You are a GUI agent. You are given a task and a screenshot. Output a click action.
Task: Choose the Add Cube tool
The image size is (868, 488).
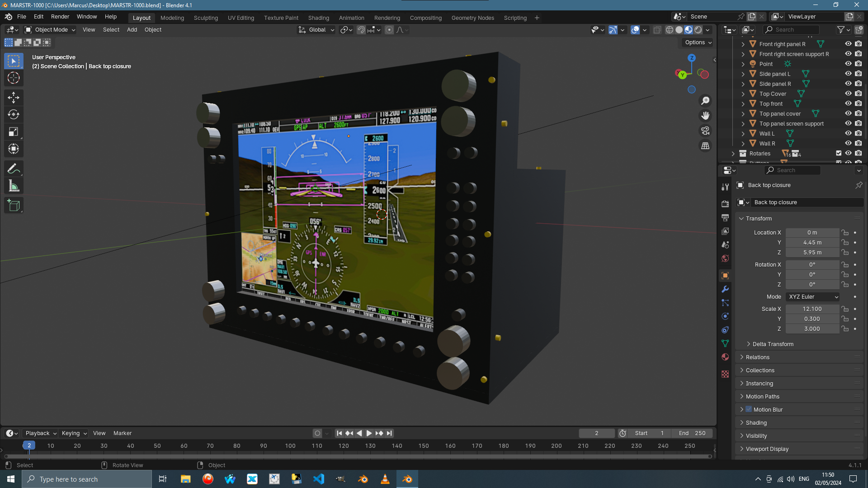click(14, 206)
